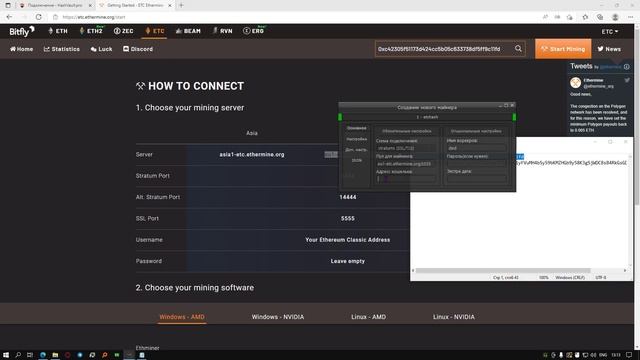Image resolution: width=640 pixels, height=360 pixels.
Task: Open the notification center icon
Action: pos(629,355)
